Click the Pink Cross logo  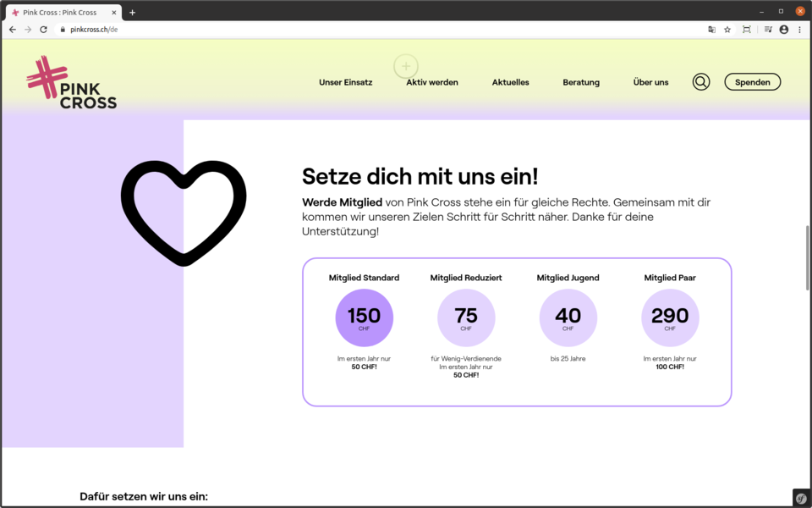[x=71, y=83]
